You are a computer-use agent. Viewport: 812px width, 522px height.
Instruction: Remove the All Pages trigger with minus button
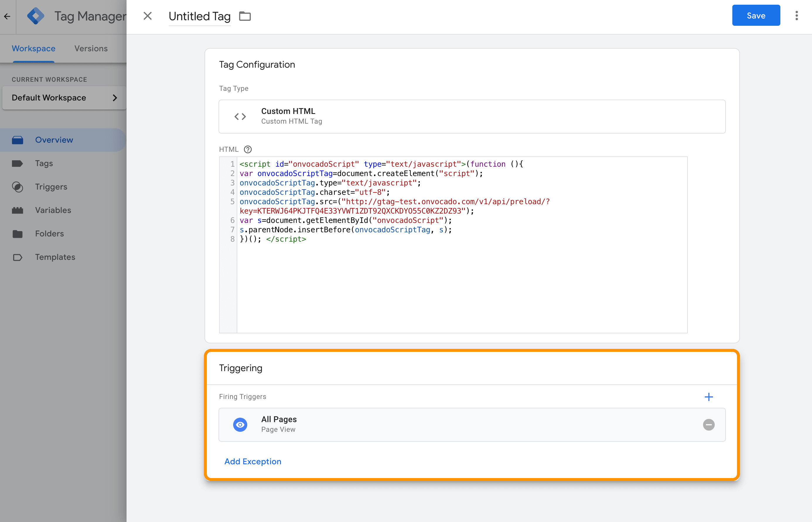708,424
